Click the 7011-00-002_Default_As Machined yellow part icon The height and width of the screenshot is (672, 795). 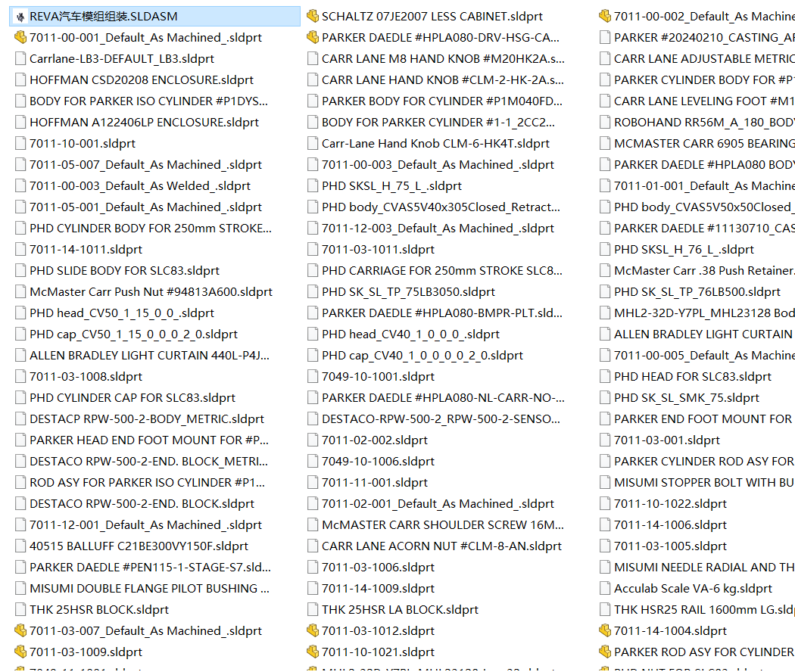(604, 17)
